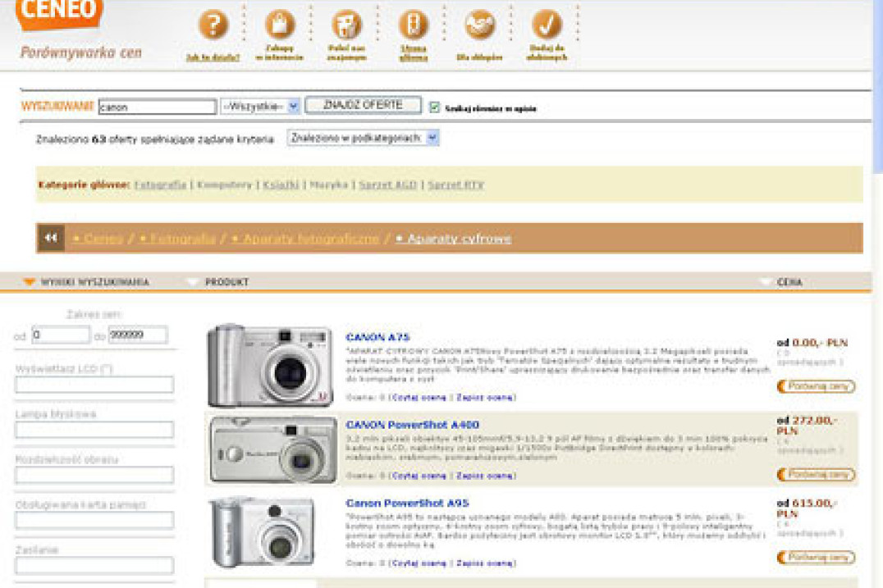Sort by the 'Cena' column header
The width and height of the screenshot is (883, 588).
(x=789, y=282)
